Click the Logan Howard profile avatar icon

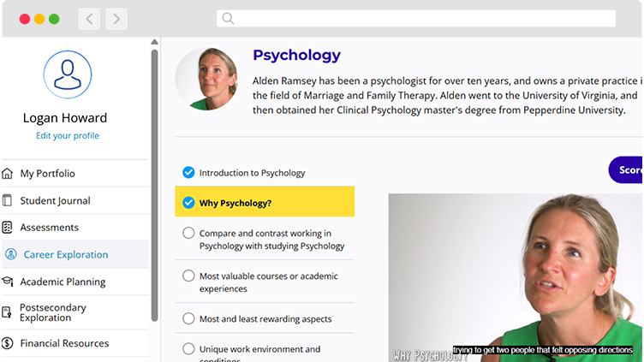pyautogui.click(x=68, y=74)
